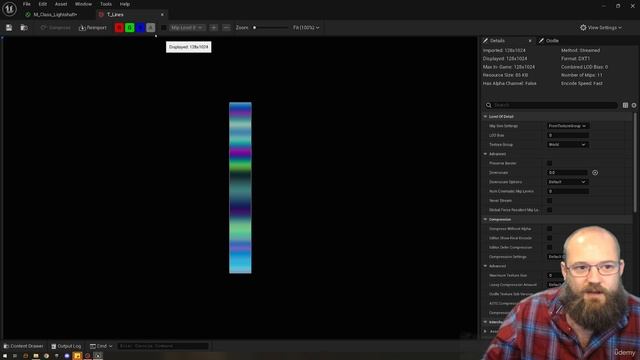Select the Details panel tab
Viewport: 640px width, 360px height.
(498, 41)
